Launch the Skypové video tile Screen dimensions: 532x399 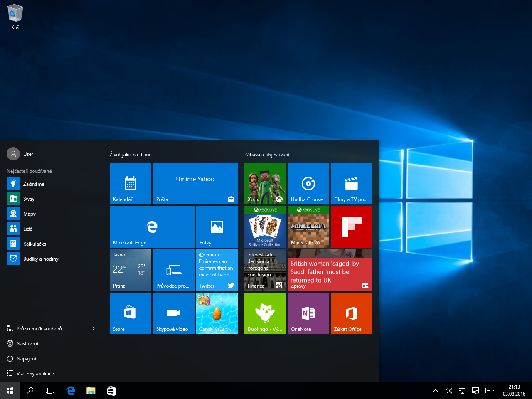click(x=174, y=313)
